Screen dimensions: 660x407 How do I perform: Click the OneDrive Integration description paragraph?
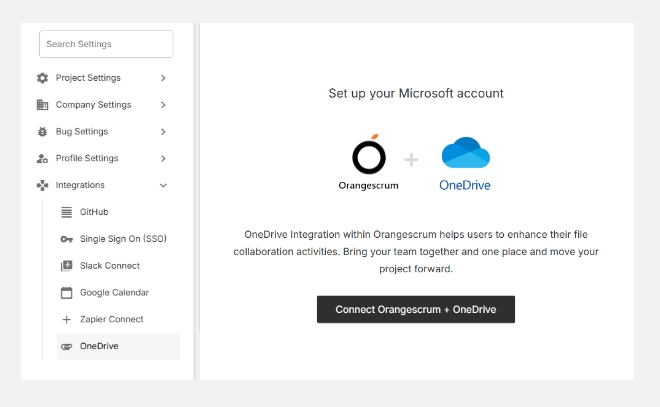[x=416, y=251]
